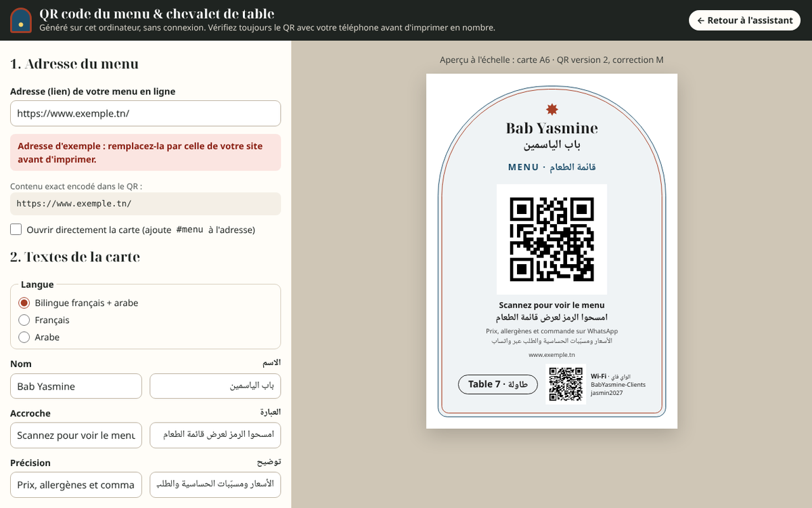Click the MENU · قائمة الطعام card heading
This screenshot has height=508, width=812.
pyautogui.click(x=552, y=167)
